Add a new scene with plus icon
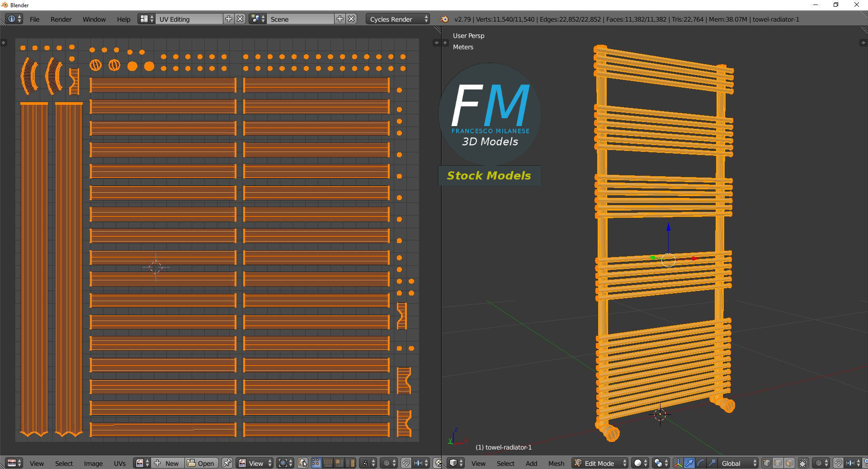 340,19
